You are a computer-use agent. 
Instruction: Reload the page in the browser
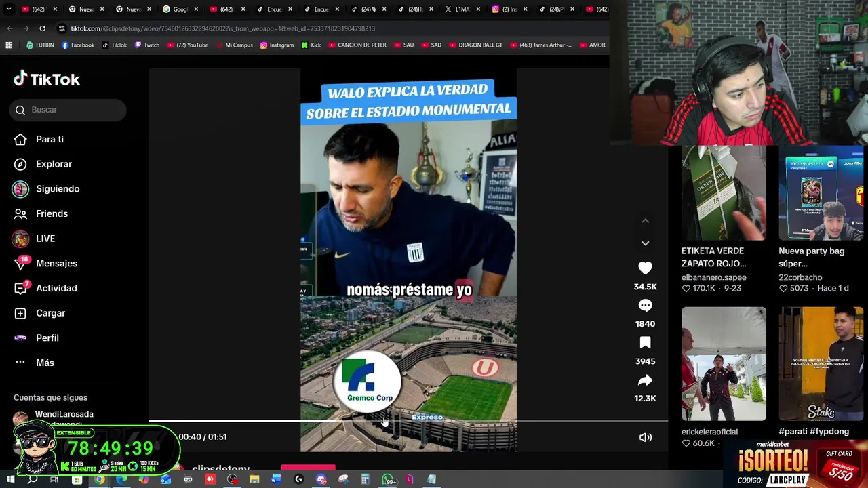pos(42,28)
